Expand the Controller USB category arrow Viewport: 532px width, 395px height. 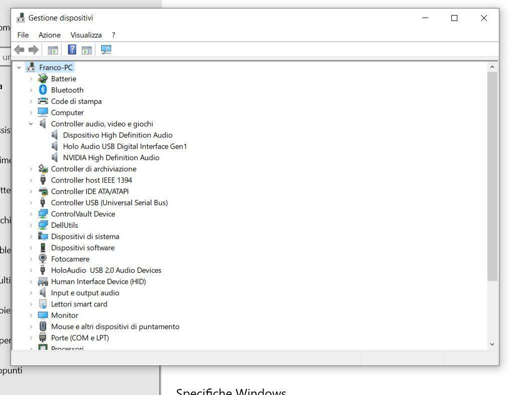31,202
